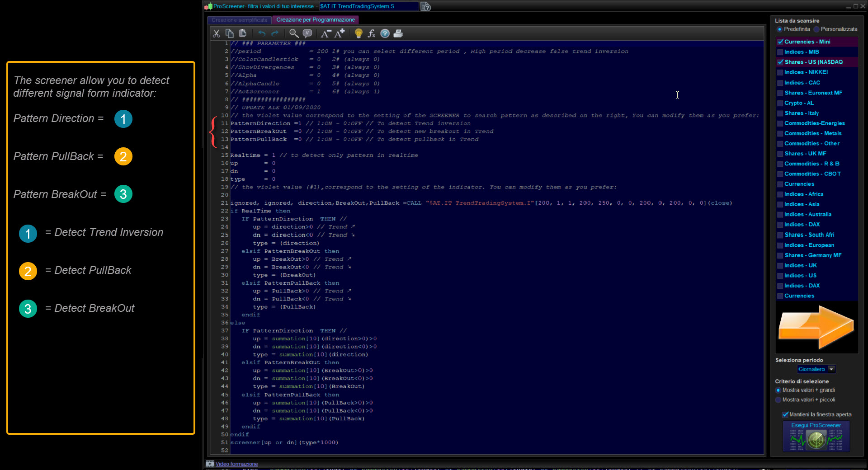
Task: Check Shares - UK MF list
Action: click(x=780, y=154)
